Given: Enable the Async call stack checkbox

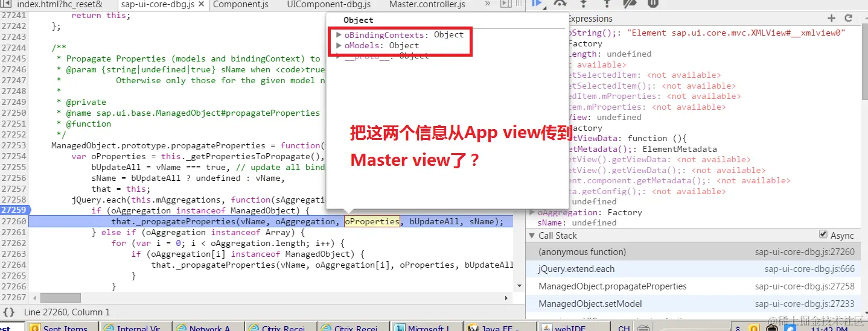Looking at the screenshot, I should click(x=823, y=235).
